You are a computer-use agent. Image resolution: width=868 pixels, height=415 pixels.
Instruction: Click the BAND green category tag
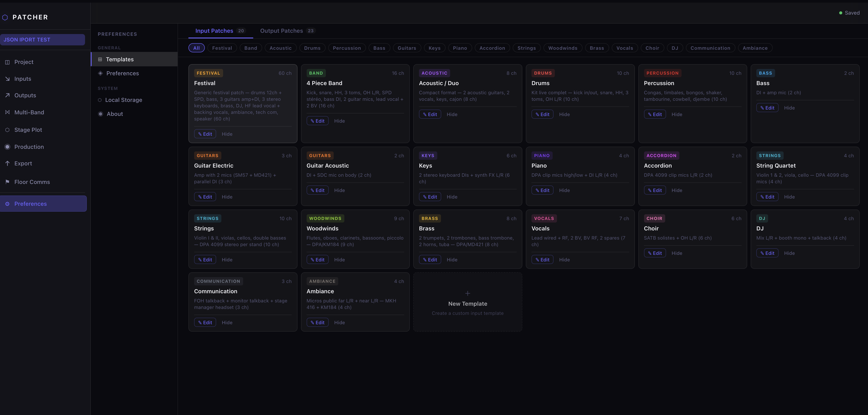(316, 73)
